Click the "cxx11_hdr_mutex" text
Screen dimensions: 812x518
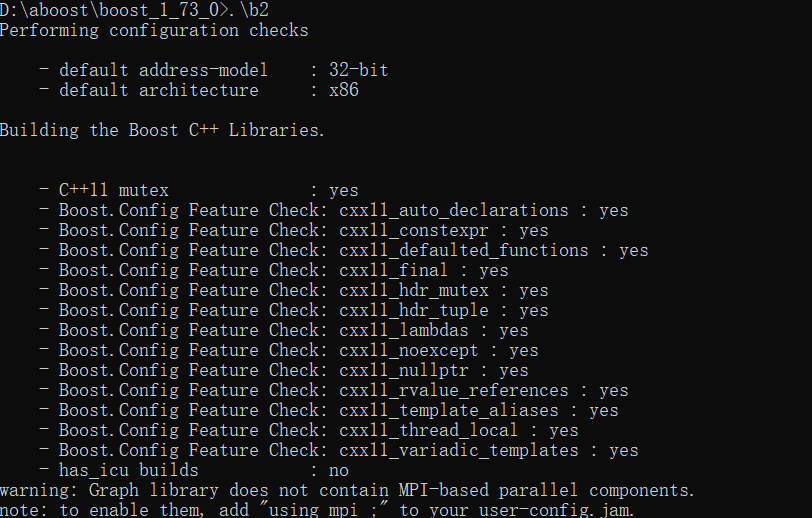click(414, 290)
